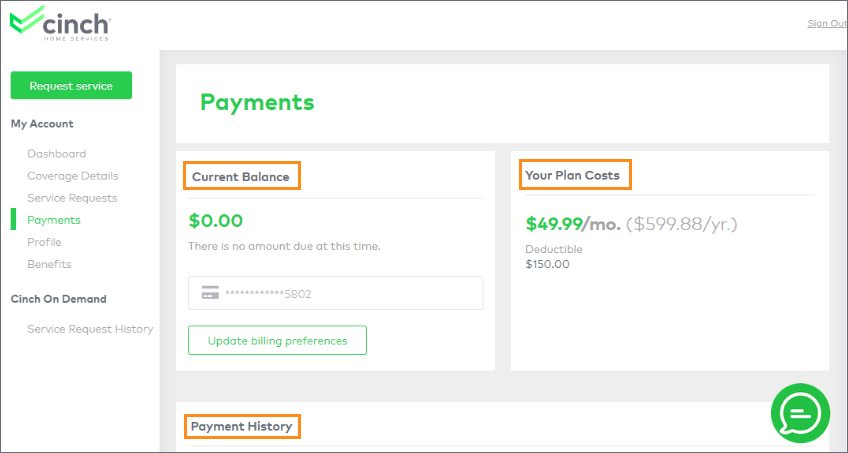Navigate to Profile page
The width and height of the screenshot is (848, 453).
[x=44, y=242]
